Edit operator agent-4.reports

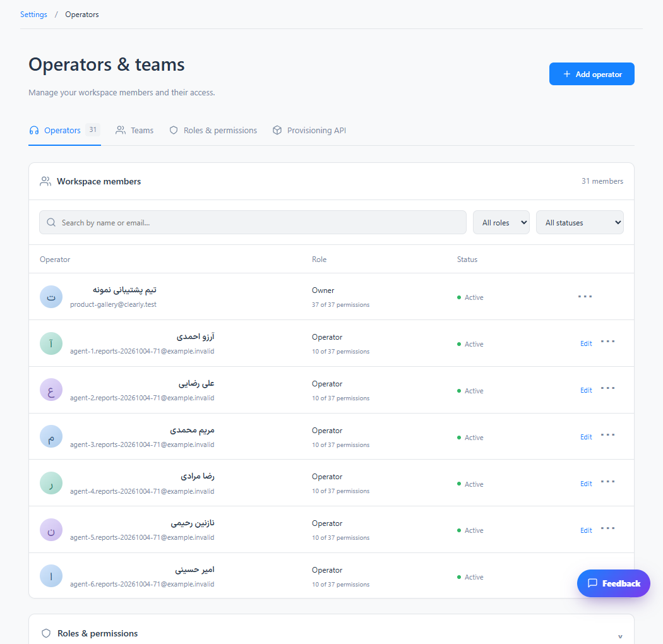coord(586,484)
